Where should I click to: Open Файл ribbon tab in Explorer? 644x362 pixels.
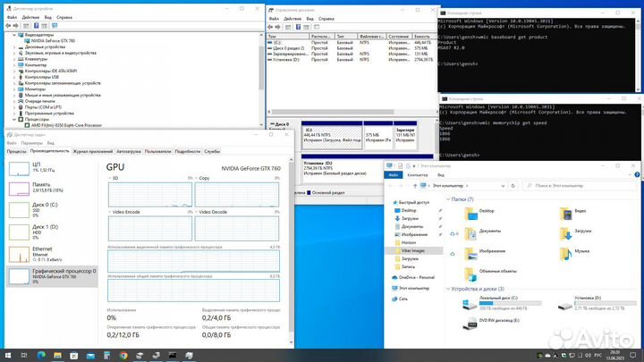pyautogui.click(x=393, y=175)
